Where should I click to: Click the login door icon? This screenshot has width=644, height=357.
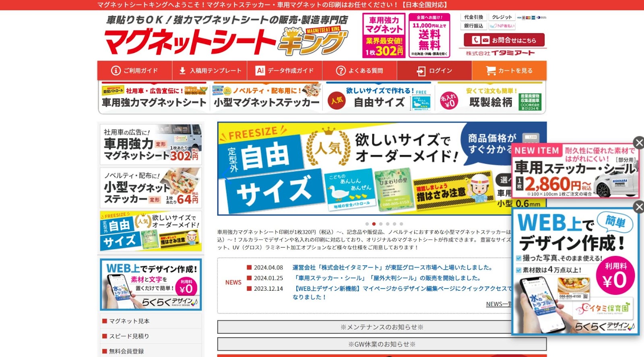(421, 71)
